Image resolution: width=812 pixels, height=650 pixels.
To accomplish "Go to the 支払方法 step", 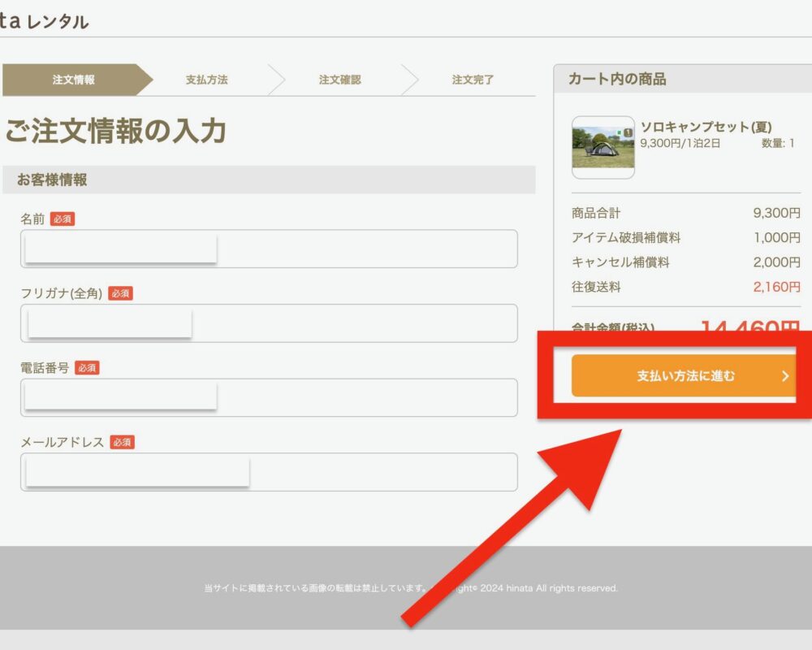I will tap(207, 80).
